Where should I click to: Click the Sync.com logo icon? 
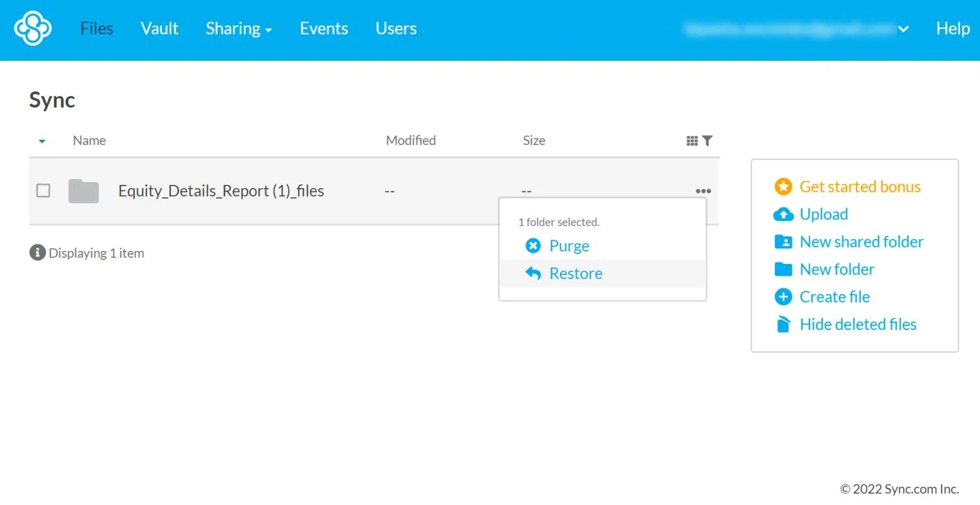32,28
